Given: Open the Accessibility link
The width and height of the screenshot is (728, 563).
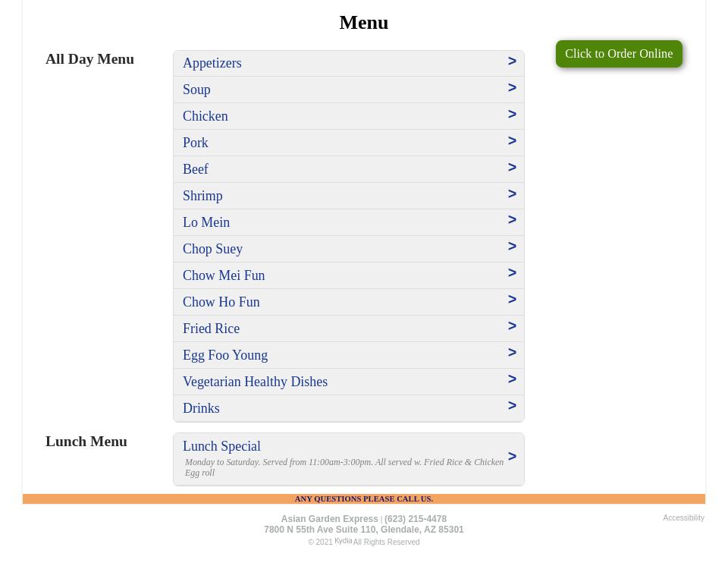Looking at the screenshot, I should coord(683,518).
